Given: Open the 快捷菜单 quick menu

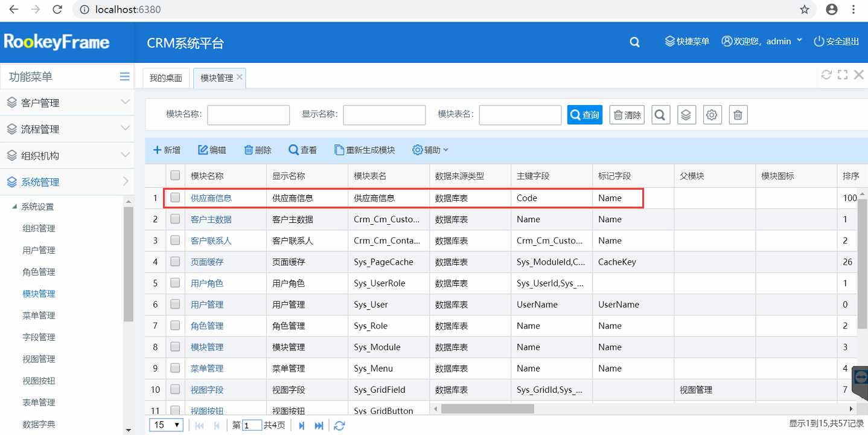Looking at the screenshot, I should (x=687, y=41).
